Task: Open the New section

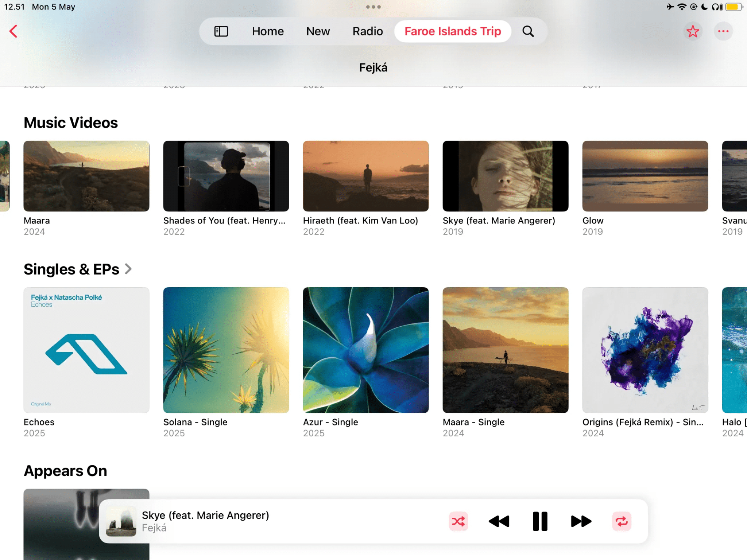Action: coord(318,31)
